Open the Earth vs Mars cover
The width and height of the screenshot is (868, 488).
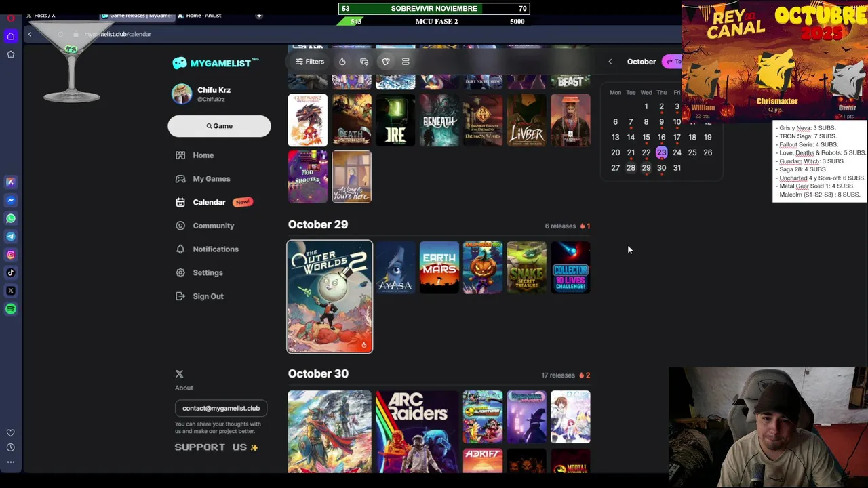click(x=439, y=268)
